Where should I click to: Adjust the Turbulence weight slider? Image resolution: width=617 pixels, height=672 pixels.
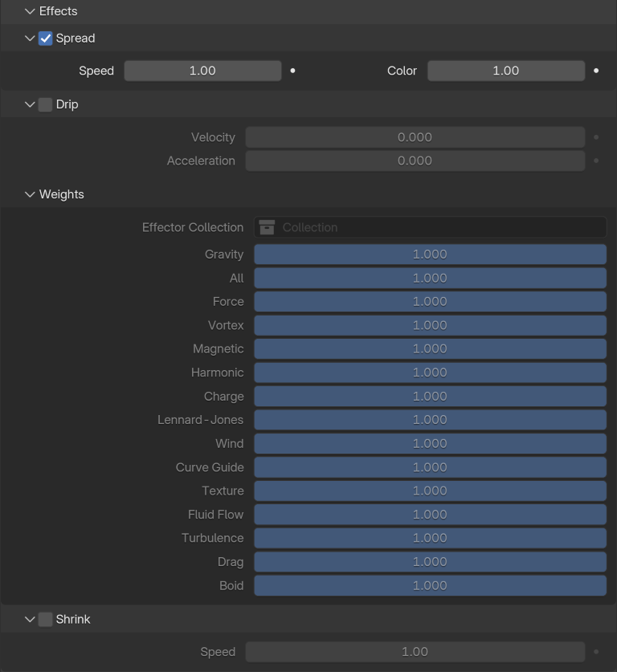(x=430, y=538)
